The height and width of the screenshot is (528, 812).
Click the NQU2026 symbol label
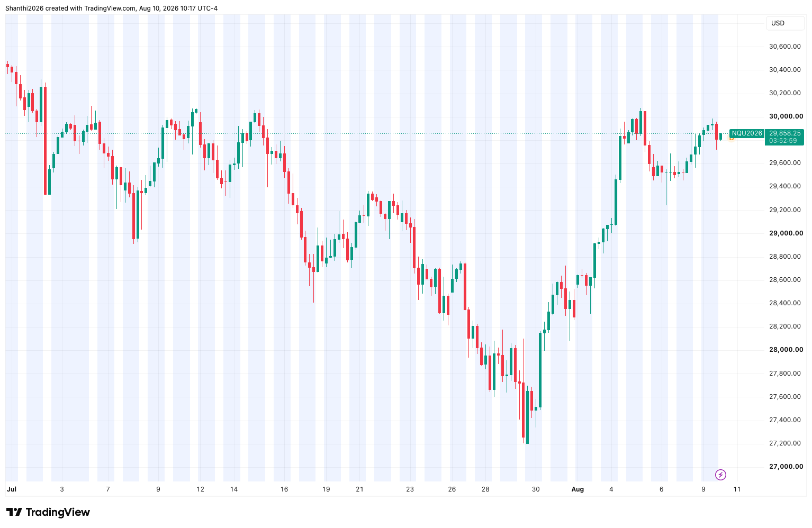pos(747,133)
